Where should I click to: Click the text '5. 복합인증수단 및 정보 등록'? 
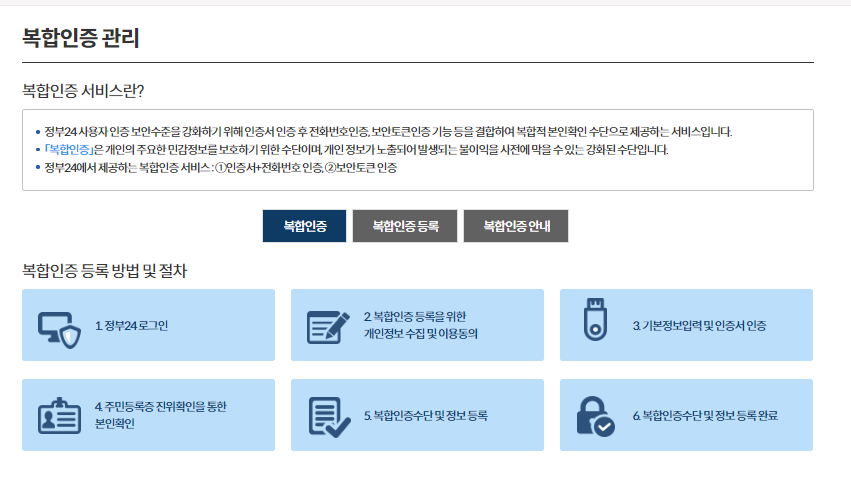[x=426, y=416]
